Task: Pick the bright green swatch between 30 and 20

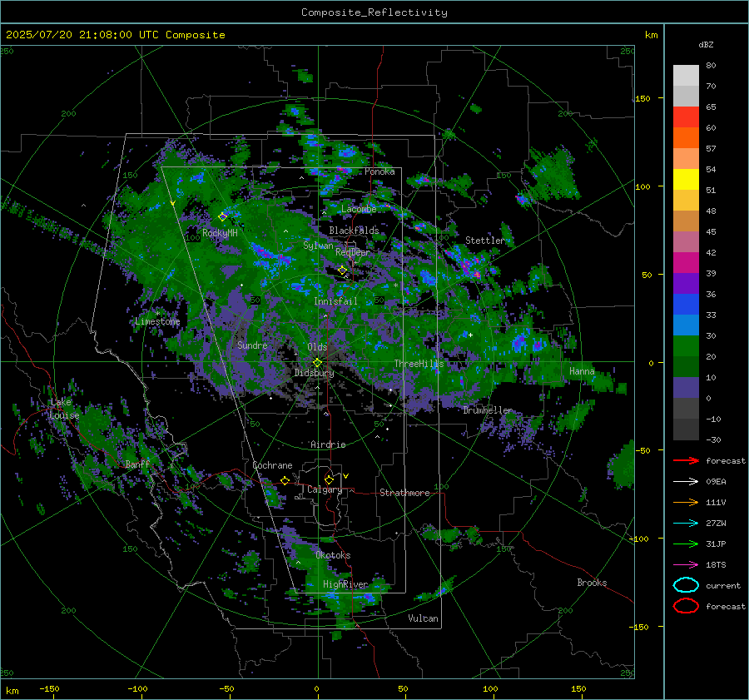Action: [686, 346]
